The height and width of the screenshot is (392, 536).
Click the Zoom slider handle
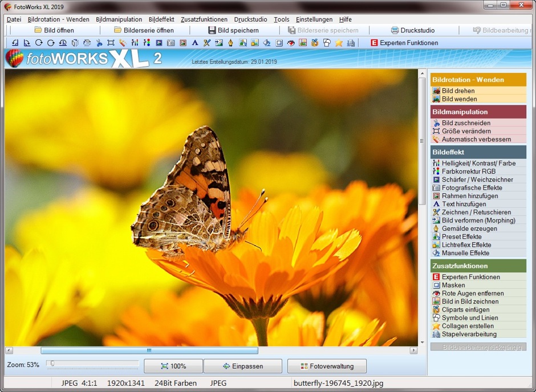52,364
